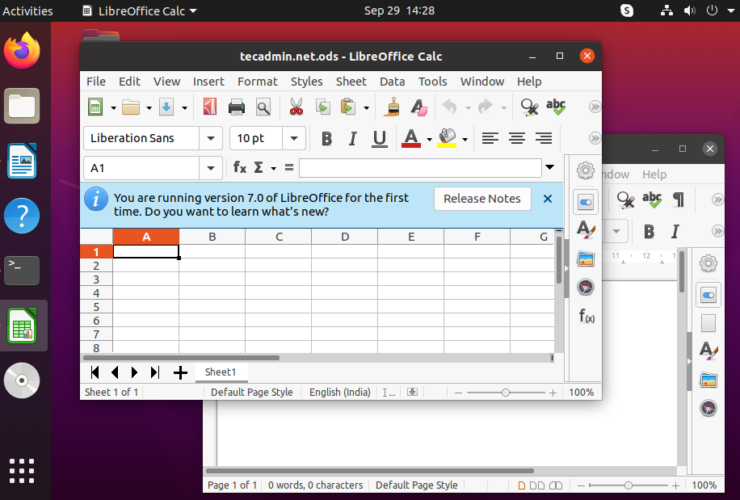Add a new sheet with plus icon
The image size is (740, 500).
coord(180,372)
